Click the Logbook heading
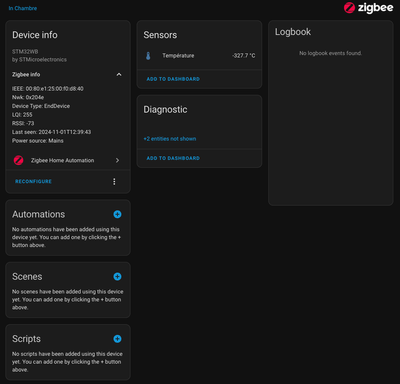The width and height of the screenshot is (400, 384). (x=293, y=32)
